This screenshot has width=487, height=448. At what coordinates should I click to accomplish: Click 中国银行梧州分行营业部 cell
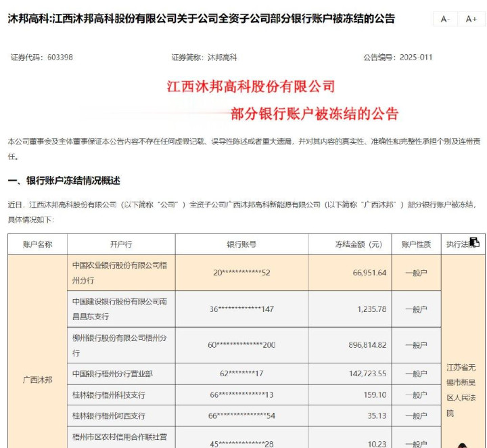click(x=121, y=374)
